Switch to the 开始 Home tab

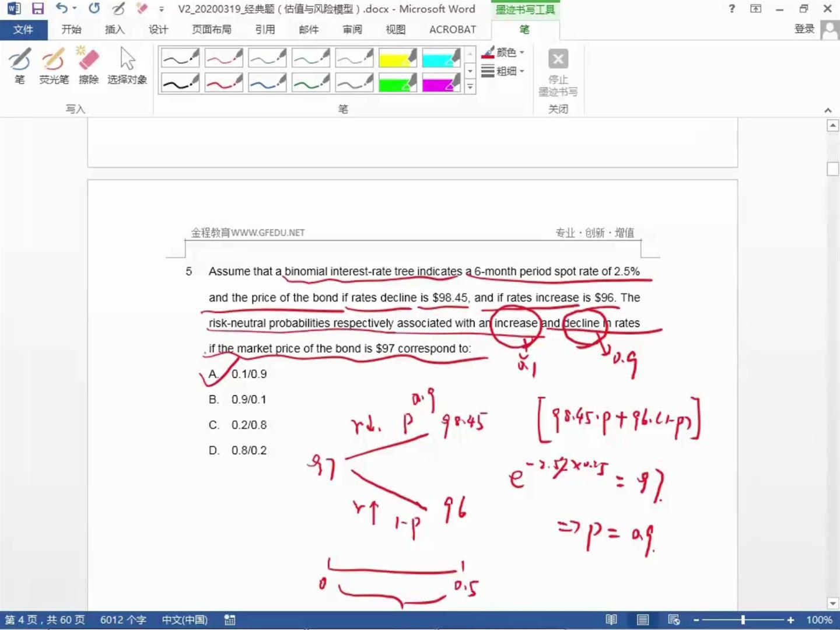point(71,30)
